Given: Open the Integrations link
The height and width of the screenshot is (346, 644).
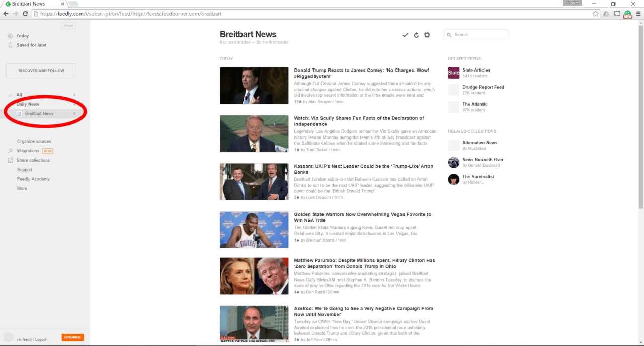Looking at the screenshot, I should click(28, 151).
